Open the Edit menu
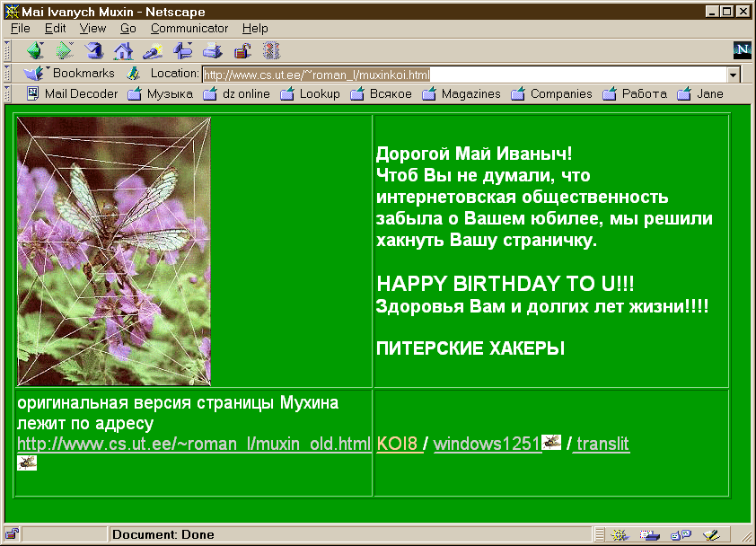Screen dimensions: 756x546 [55, 29]
